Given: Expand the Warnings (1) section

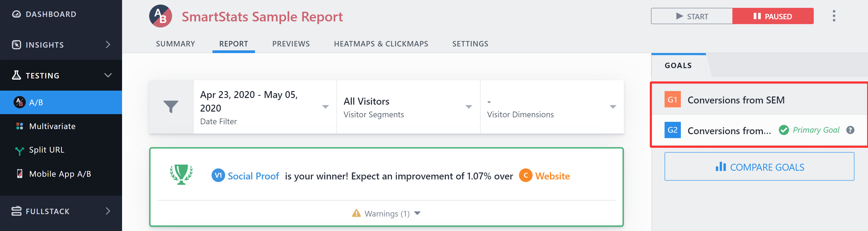Looking at the screenshot, I should tap(386, 214).
